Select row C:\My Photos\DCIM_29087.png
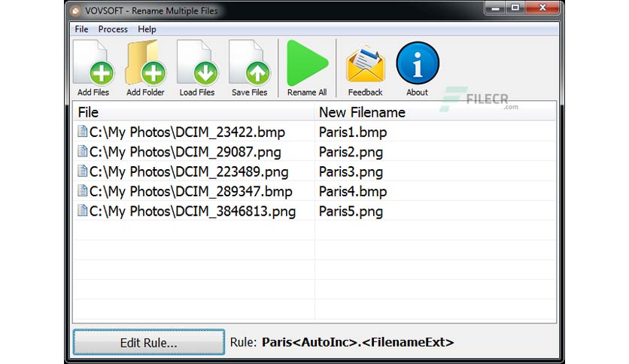Screen dimensions: 629x364 coord(314,151)
